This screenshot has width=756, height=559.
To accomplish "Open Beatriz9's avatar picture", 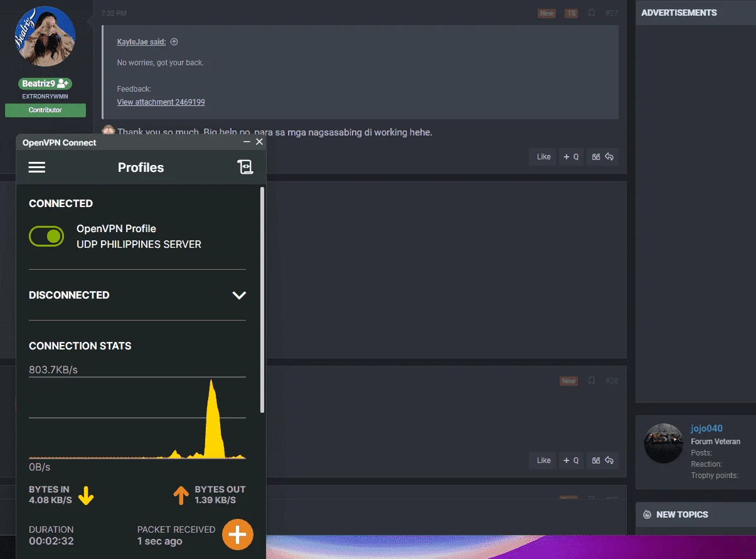I will (x=45, y=36).
